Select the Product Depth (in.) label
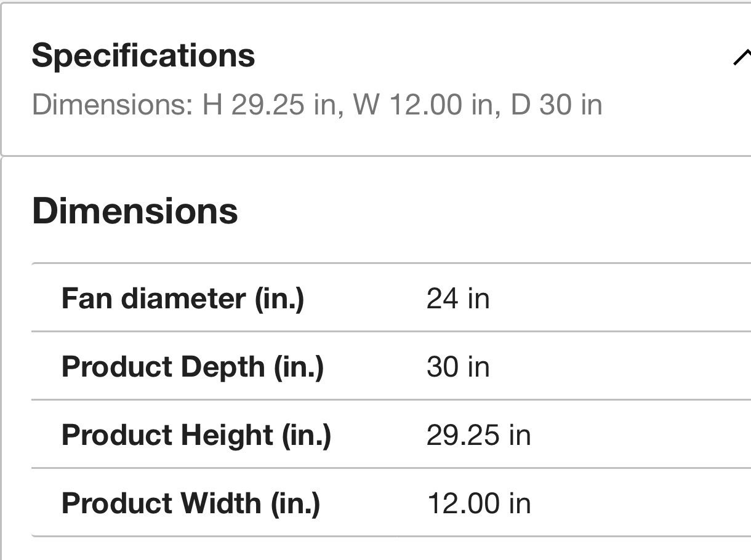This screenshot has width=751, height=560. (192, 367)
